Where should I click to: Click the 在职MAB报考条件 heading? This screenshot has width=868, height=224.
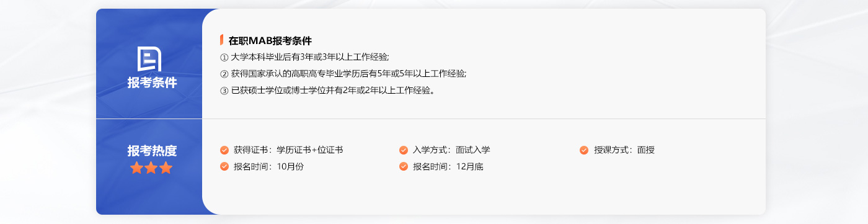(x=270, y=41)
